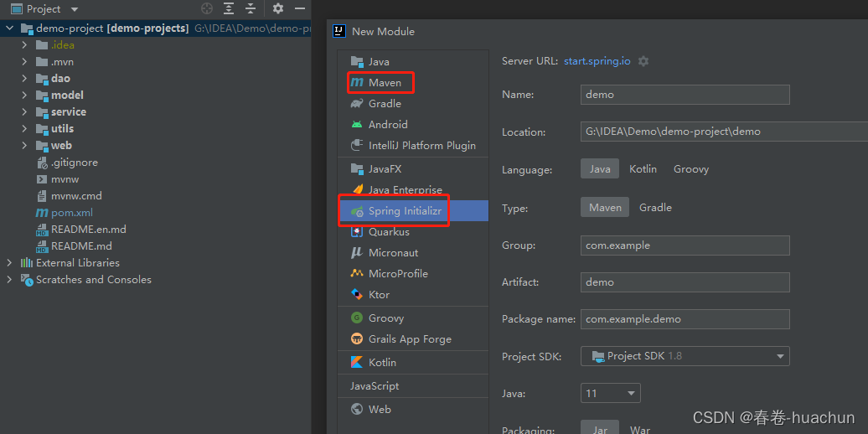Open the Java version dropdown

(610, 393)
